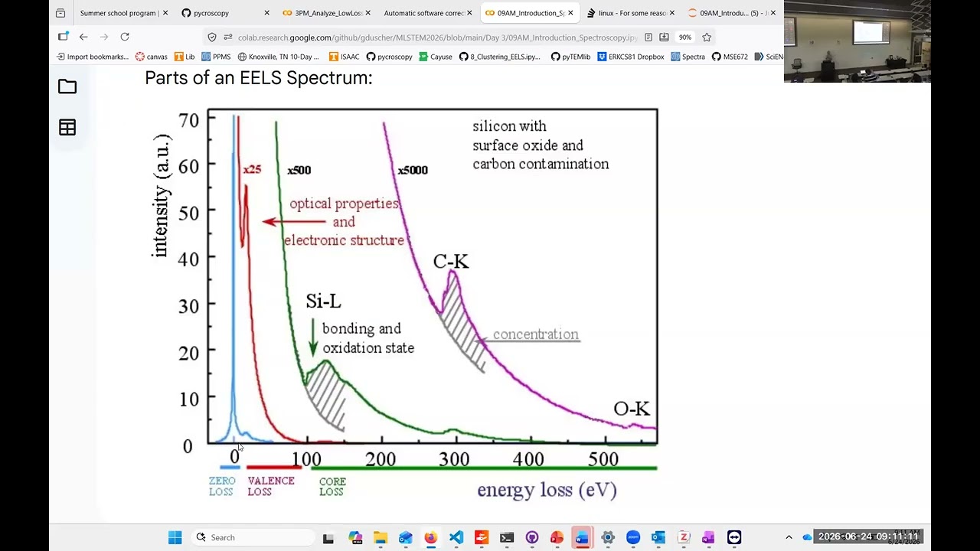The image size is (980, 551).
Task: Click the presenter webcam video thumbnail
Action: [x=857, y=41]
